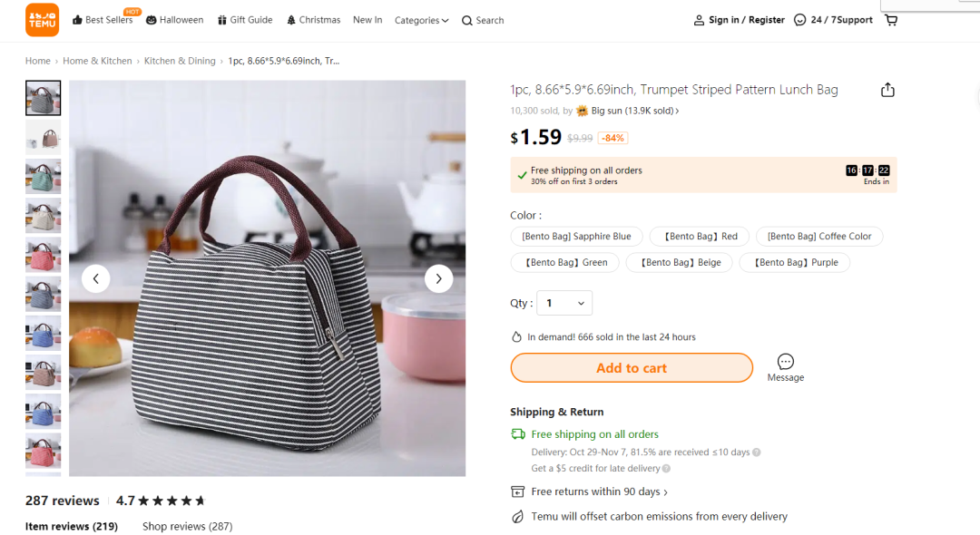Image resolution: width=980 pixels, height=535 pixels.
Task: Open the shopping cart icon
Action: 891,20
